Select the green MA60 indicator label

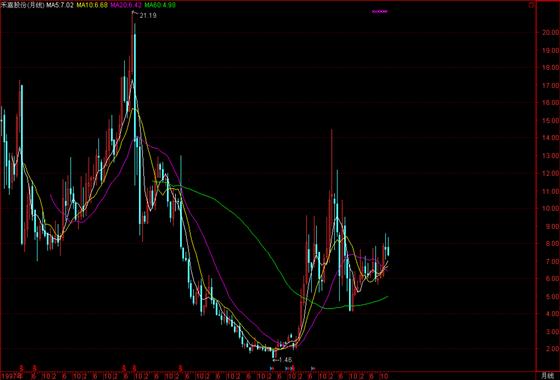160,5
